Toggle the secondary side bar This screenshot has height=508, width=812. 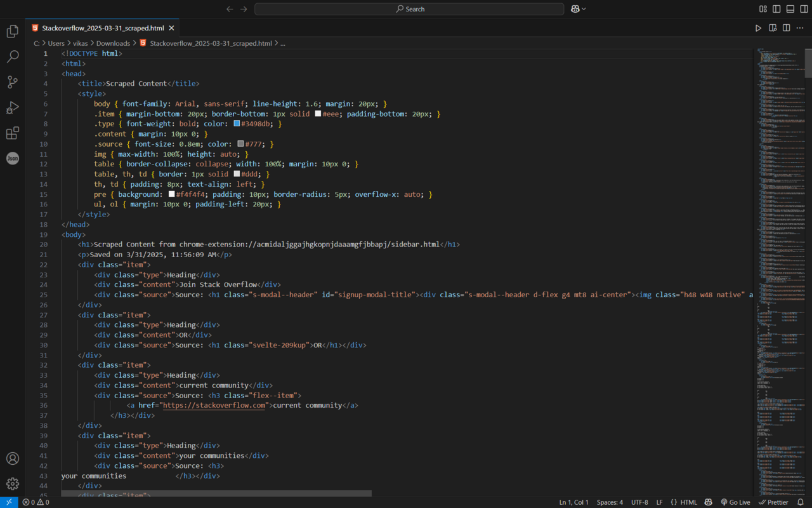coord(804,9)
